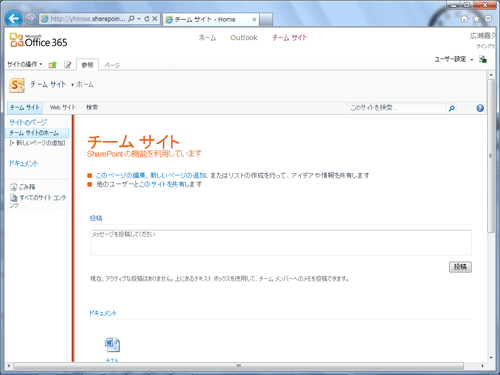The width and height of the screenshot is (500, 375).
Task: Click the recycle bin icon in sidebar
Action: [x=13, y=187]
